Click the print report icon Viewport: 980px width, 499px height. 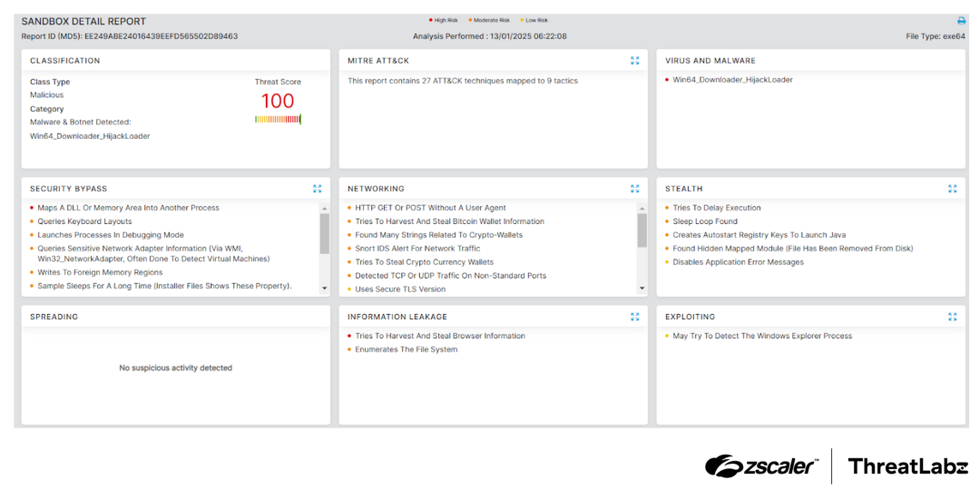click(961, 21)
